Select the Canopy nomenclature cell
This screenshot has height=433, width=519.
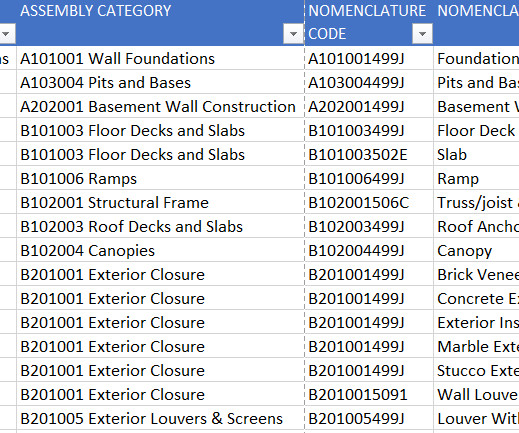pyautogui.click(x=476, y=250)
